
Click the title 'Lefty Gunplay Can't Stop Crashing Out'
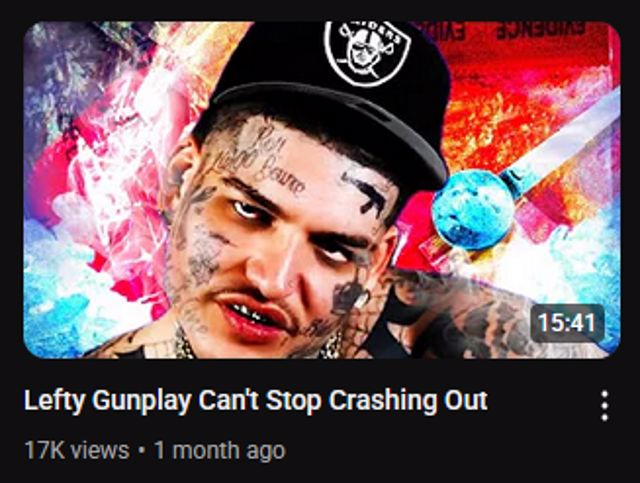(256, 400)
